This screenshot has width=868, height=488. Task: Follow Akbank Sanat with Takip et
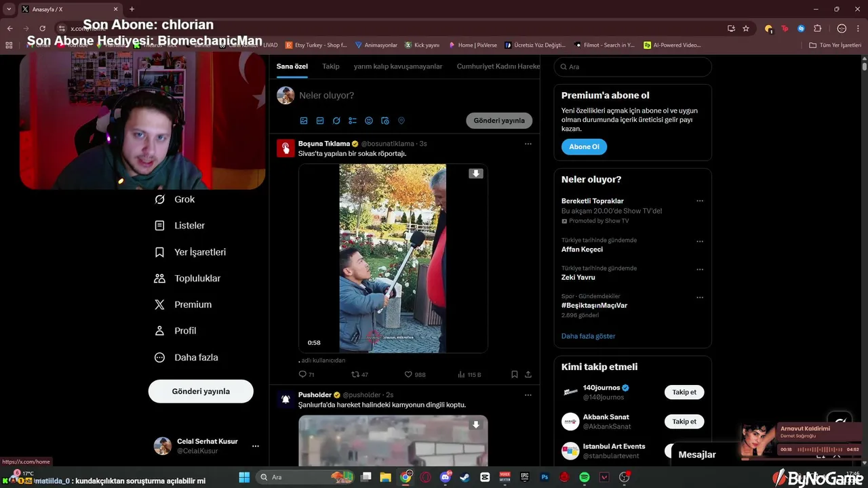[684, 422]
